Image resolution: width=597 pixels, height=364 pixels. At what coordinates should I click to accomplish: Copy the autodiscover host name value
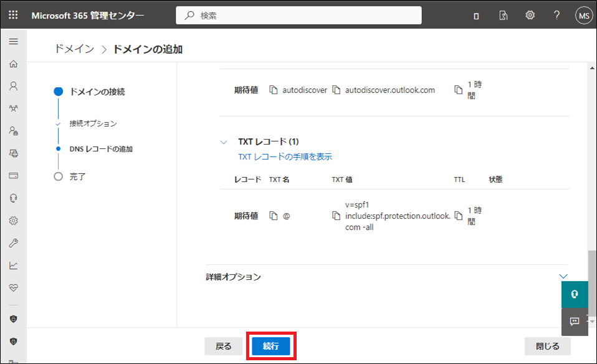click(x=274, y=90)
